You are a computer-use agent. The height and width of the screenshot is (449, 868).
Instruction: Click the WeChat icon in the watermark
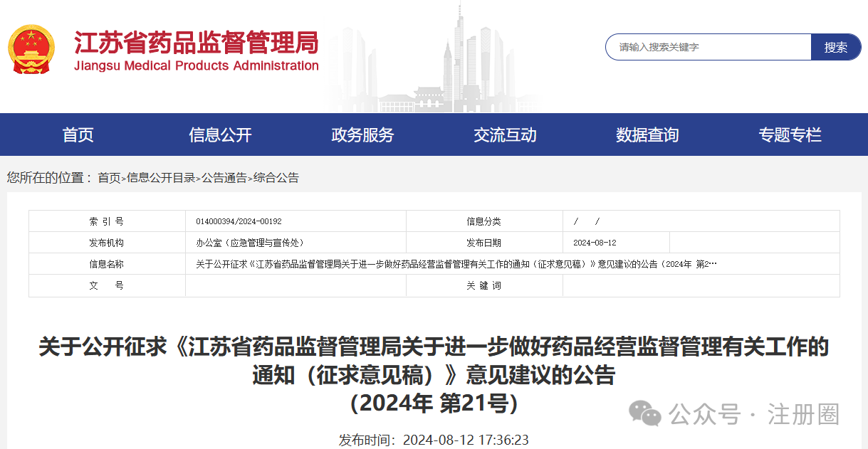647,413
